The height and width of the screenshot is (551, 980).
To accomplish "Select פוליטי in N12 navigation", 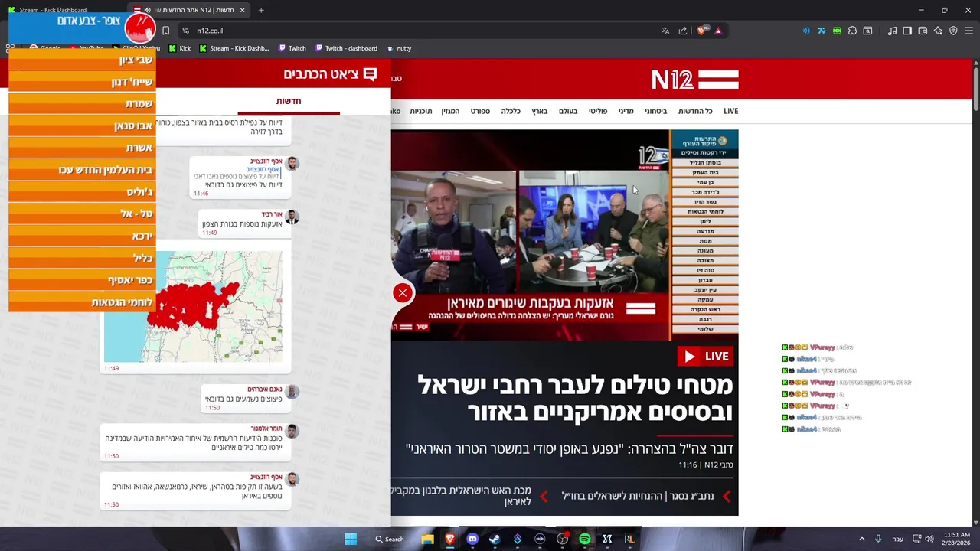I will point(598,112).
